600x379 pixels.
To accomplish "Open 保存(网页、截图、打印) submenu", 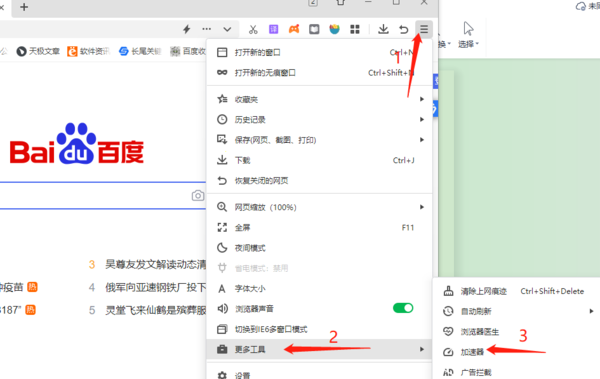I will tap(320, 140).
